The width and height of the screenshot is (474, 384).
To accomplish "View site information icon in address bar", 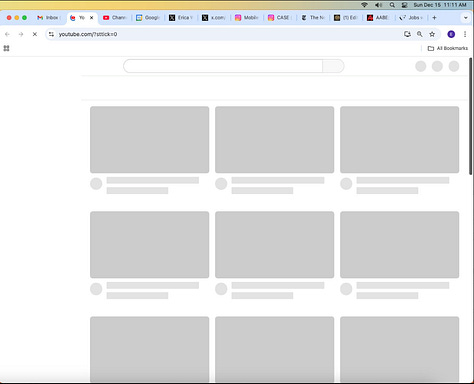I will click(x=51, y=34).
